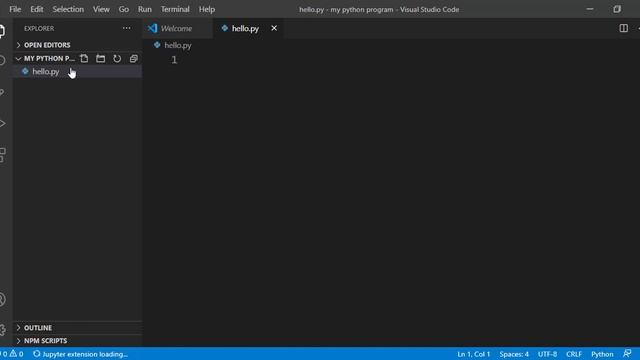This screenshot has height=360, width=640.
Task: Close the hello.py editor tab
Action: pos(274,28)
